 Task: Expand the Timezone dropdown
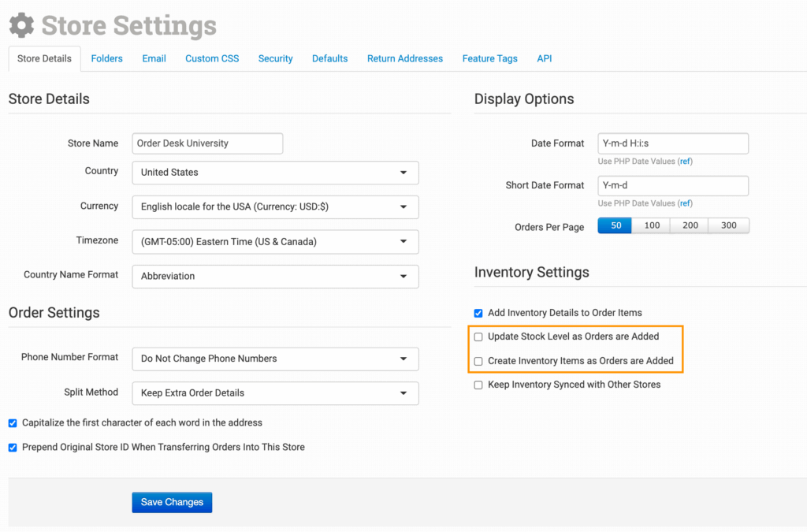click(275, 242)
